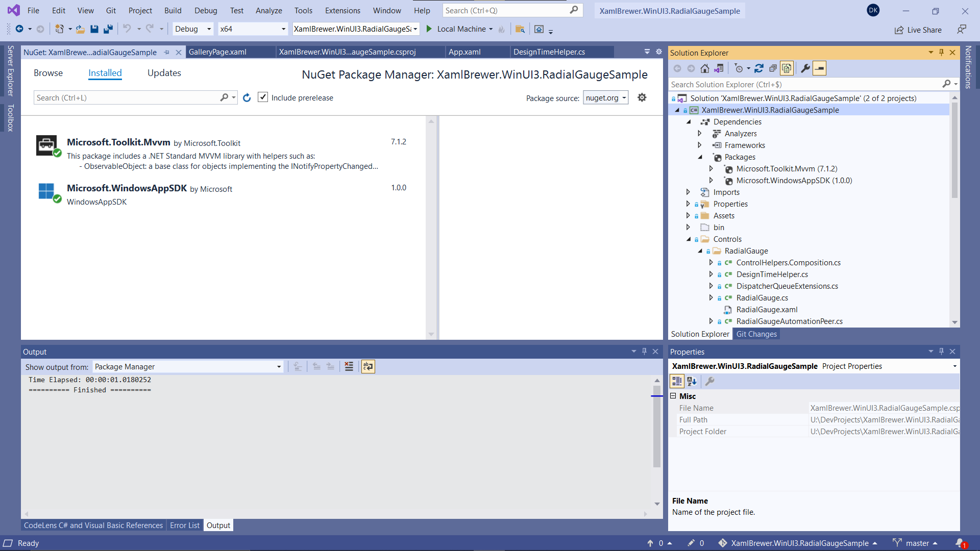
Task: Toggle Show All Files in Solution Explorer
Action: 787,68
